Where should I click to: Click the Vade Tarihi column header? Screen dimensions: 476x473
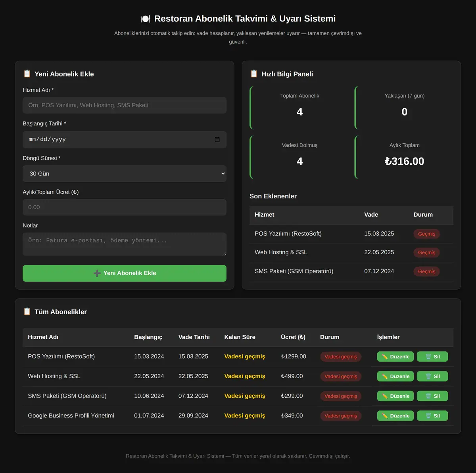tap(194, 337)
